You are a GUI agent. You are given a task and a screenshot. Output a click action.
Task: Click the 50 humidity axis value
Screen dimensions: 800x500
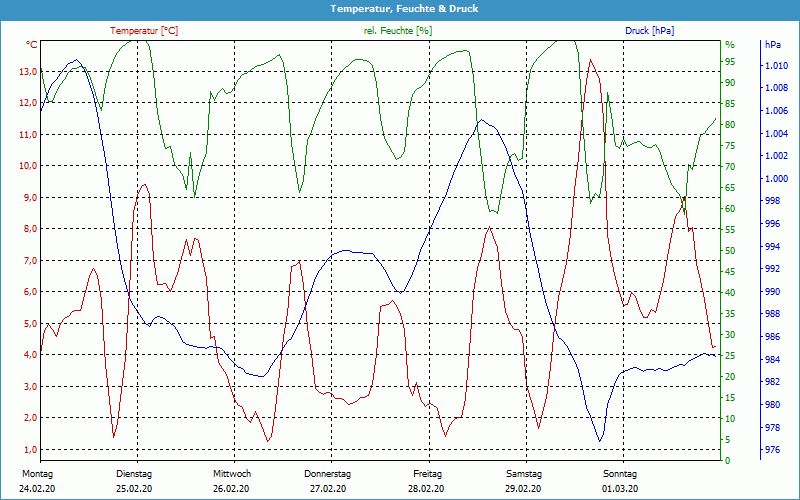pos(730,251)
